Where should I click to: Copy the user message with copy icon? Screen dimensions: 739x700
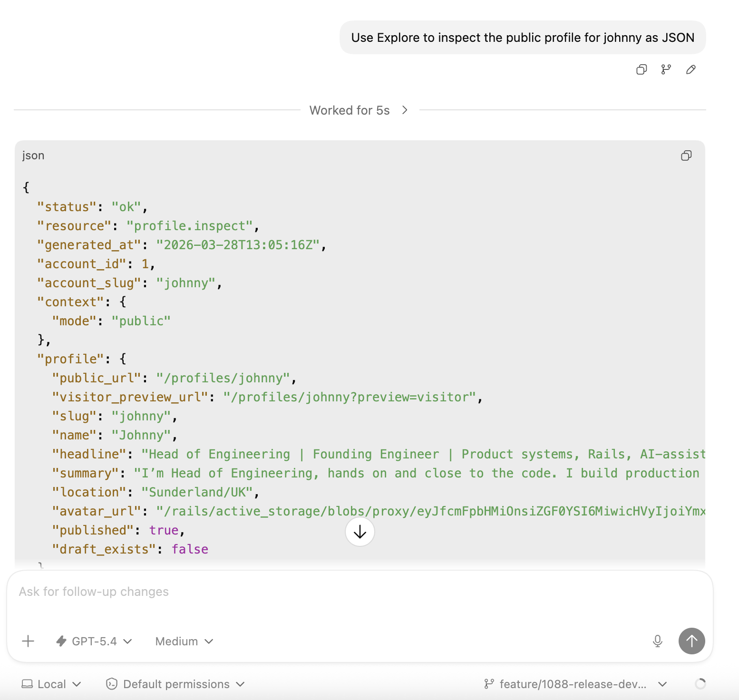[642, 69]
